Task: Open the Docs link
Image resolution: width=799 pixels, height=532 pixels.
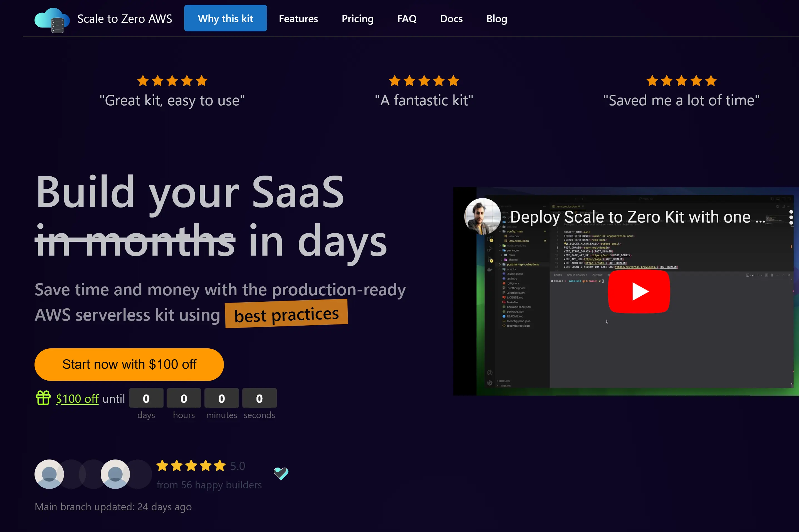Action: pos(451,18)
